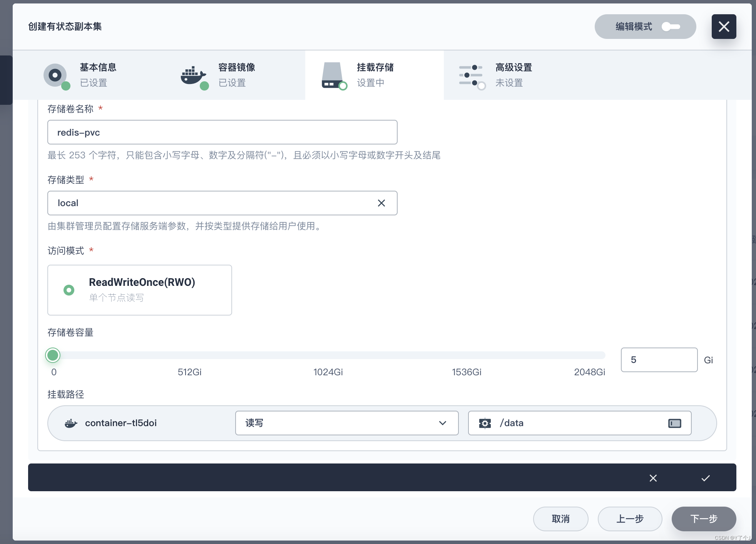Cancel volume edit with the dark bar X
This screenshot has width=756, height=544.
click(653, 478)
